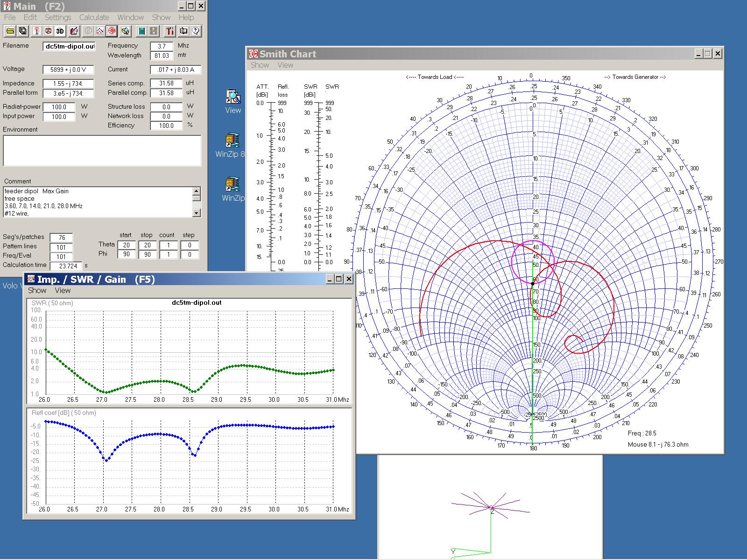Open View menu in Smith Chart window
747x560 pixels.
point(285,65)
